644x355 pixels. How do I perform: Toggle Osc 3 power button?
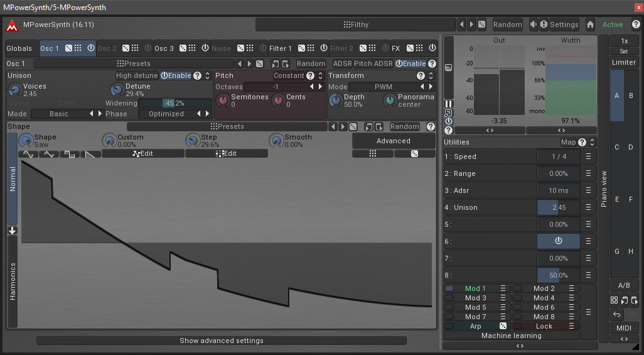pos(205,48)
